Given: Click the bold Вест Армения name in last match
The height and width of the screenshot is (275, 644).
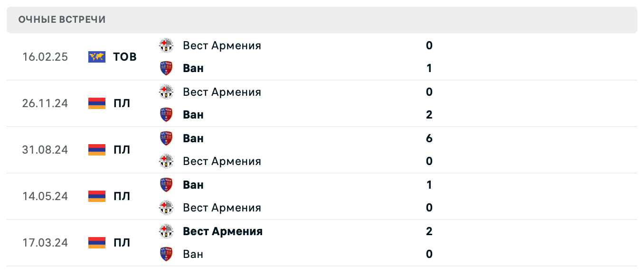Looking at the screenshot, I should pyautogui.click(x=222, y=231).
